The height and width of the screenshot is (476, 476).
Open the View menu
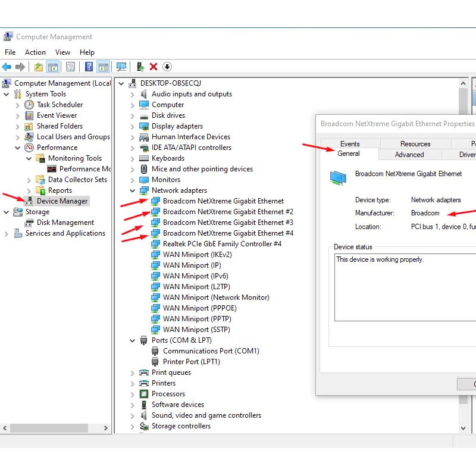62,52
